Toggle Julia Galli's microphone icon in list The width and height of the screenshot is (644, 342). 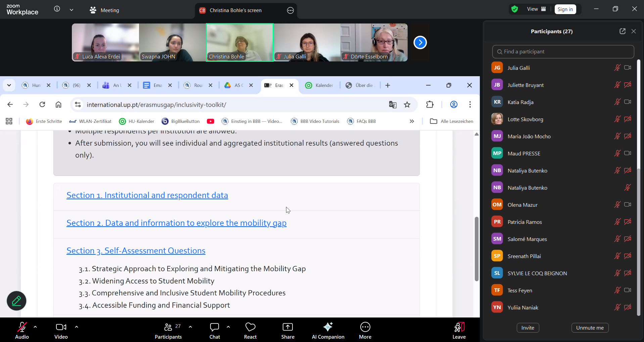pos(617,68)
